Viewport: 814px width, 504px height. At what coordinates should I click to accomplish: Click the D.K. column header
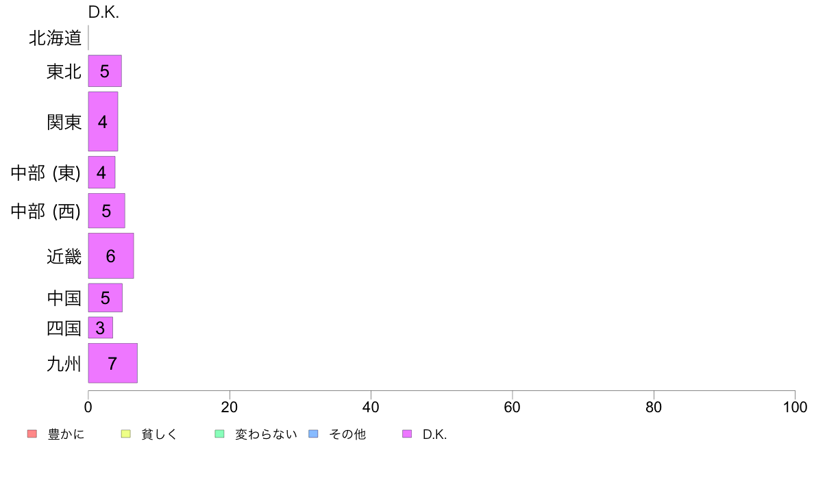103,12
